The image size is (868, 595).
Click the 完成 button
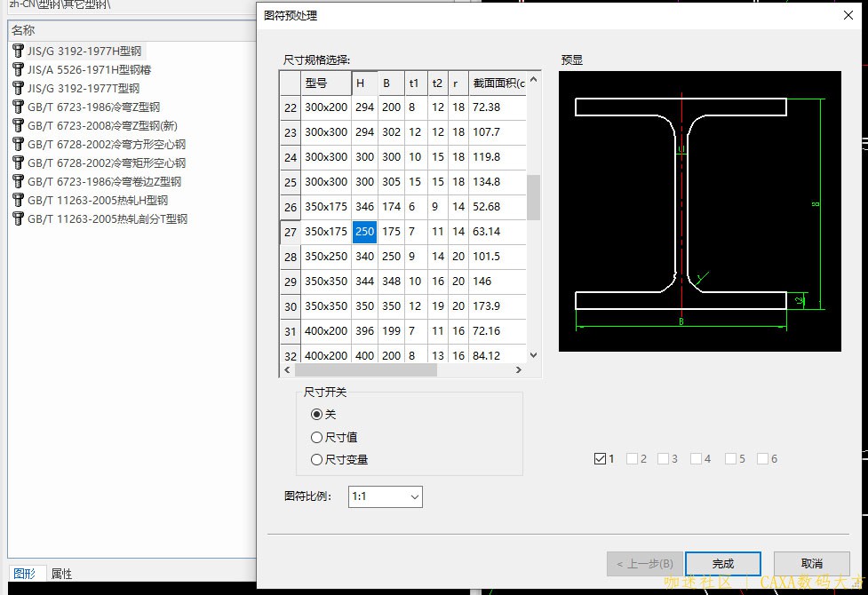pos(722,564)
